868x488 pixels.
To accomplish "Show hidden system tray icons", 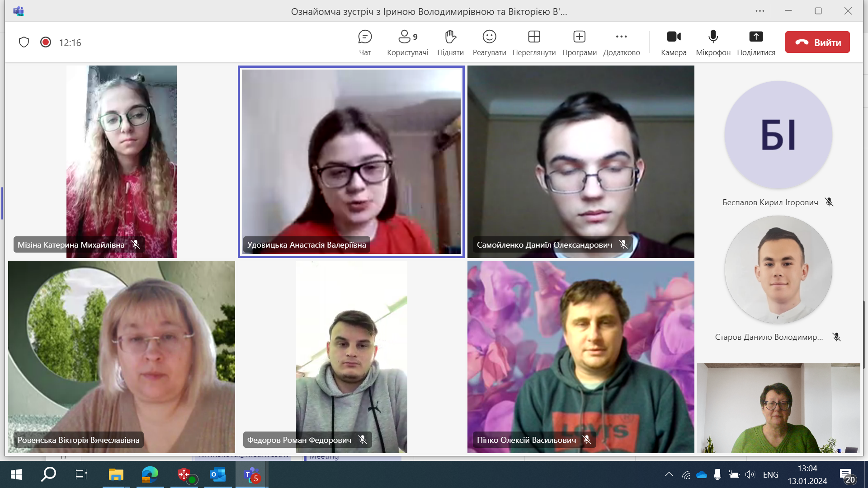I will tap(669, 474).
